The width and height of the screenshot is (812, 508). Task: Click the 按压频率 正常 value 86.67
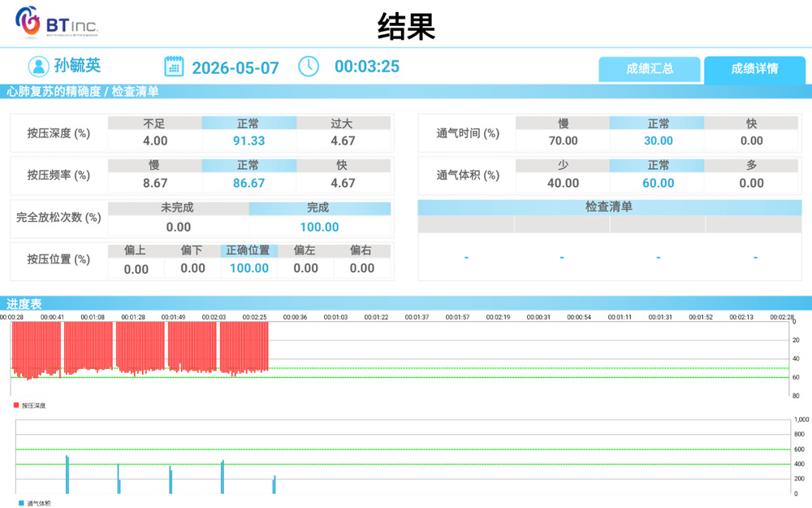(249, 183)
